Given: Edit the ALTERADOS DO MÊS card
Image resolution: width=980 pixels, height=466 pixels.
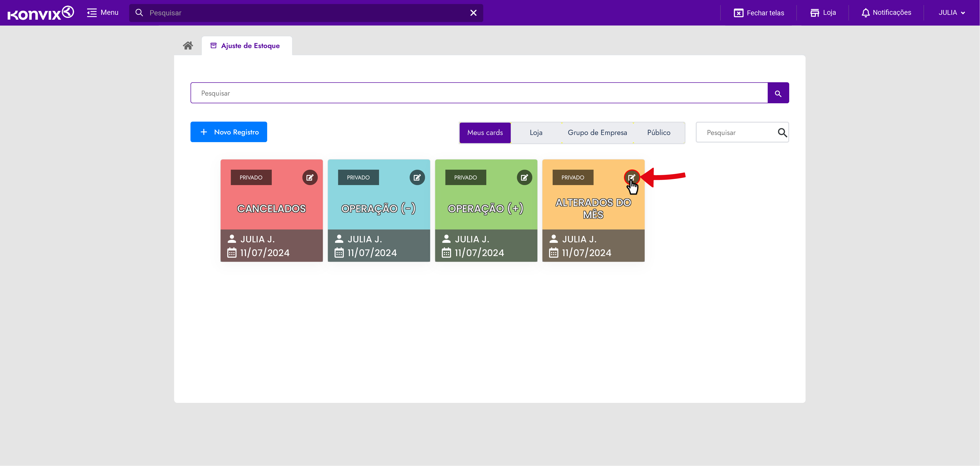Looking at the screenshot, I should [x=632, y=177].
